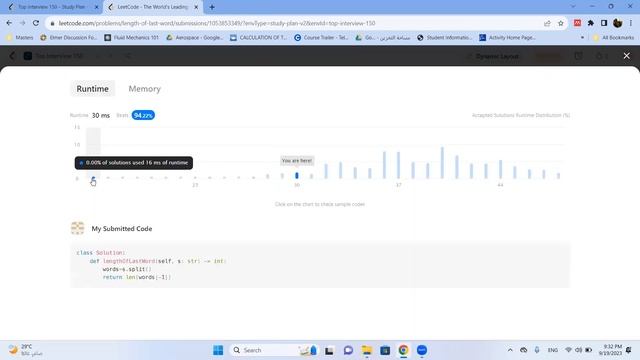Open the cloud sync tray icon

(524, 350)
